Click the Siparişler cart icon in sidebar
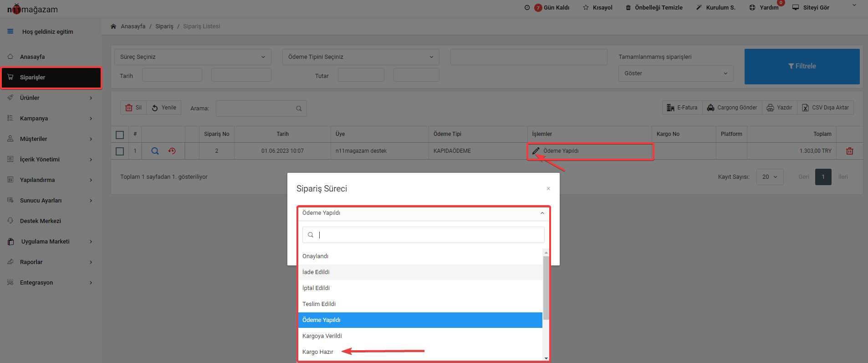 tap(10, 77)
